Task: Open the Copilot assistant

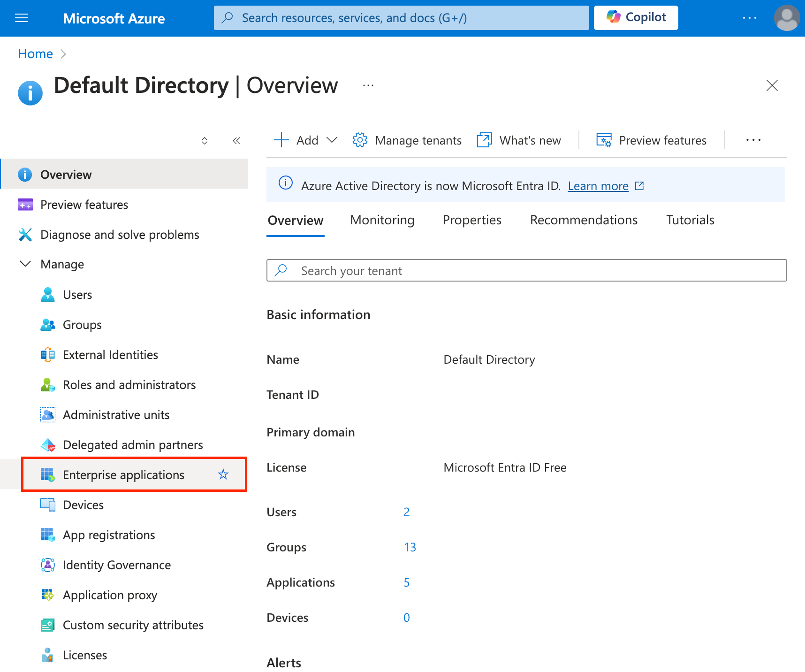Action: 636,18
